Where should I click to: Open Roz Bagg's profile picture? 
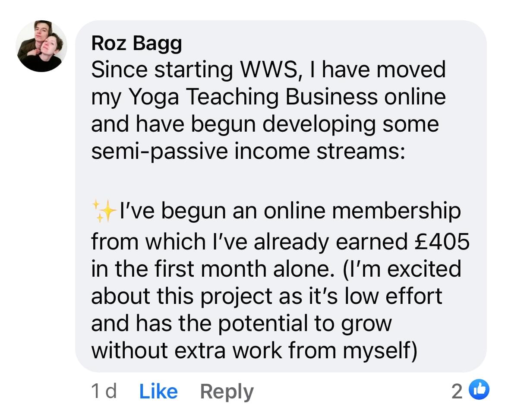pos(41,46)
